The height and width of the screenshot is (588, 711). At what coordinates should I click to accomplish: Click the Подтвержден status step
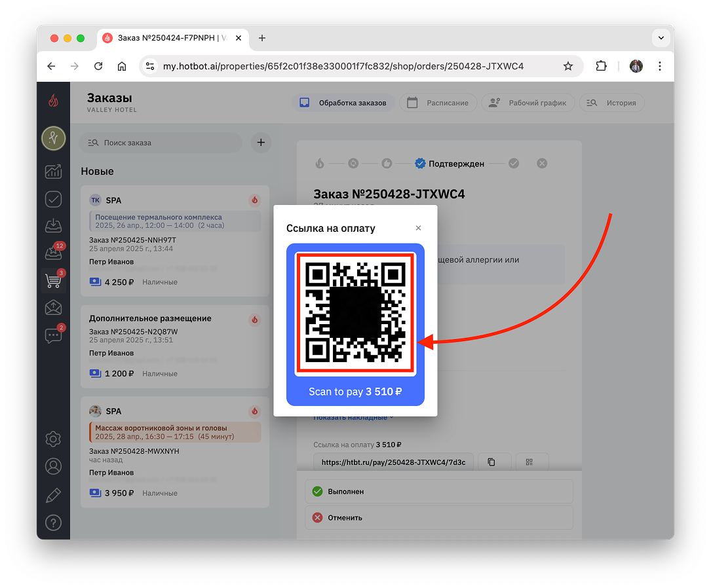coord(450,164)
